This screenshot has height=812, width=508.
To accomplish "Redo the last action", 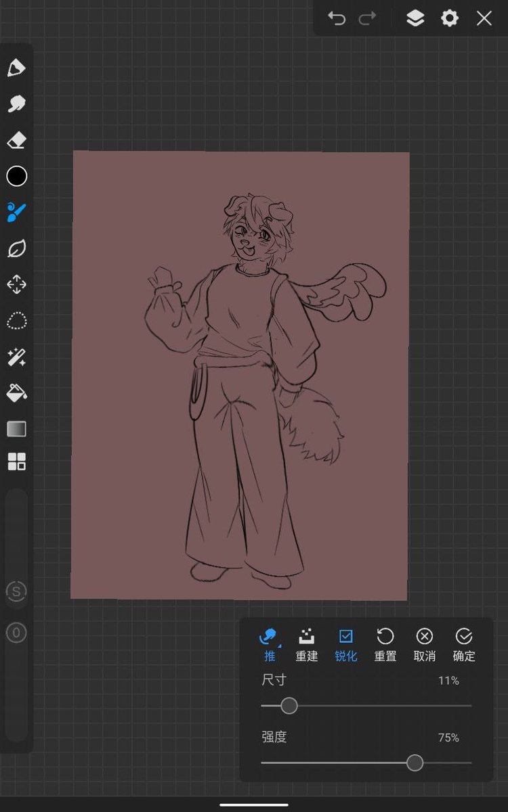I will coord(367,18).
